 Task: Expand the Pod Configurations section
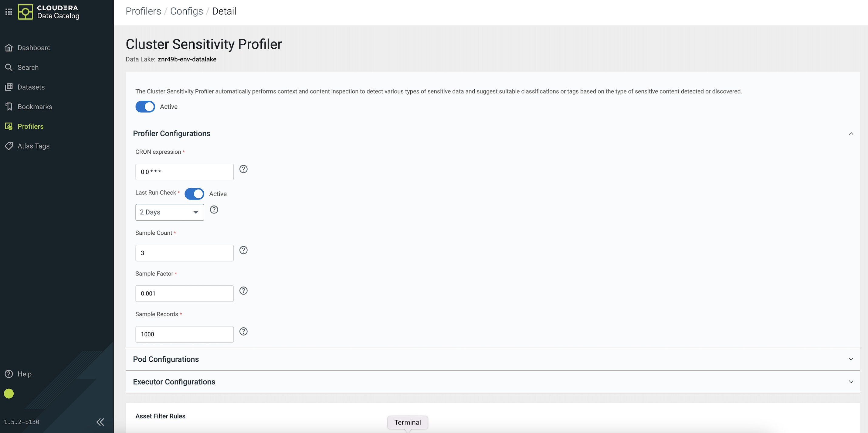coord(851,359)
